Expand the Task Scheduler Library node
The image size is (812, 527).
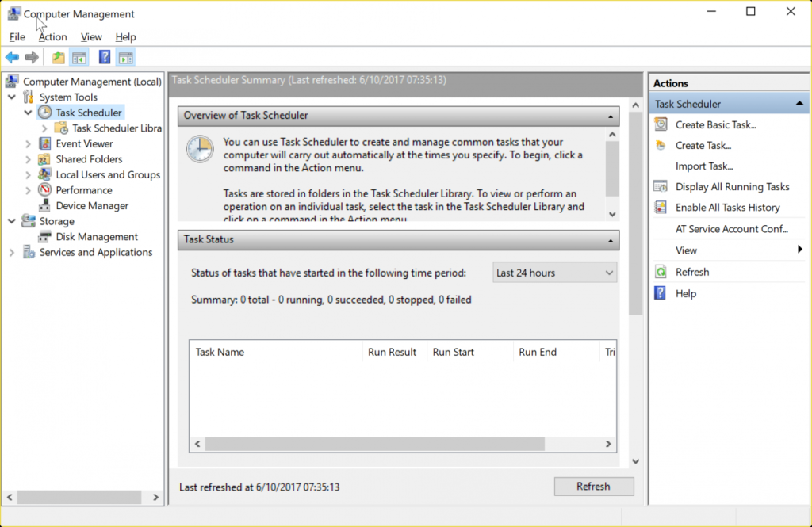[x=44, y=128]
